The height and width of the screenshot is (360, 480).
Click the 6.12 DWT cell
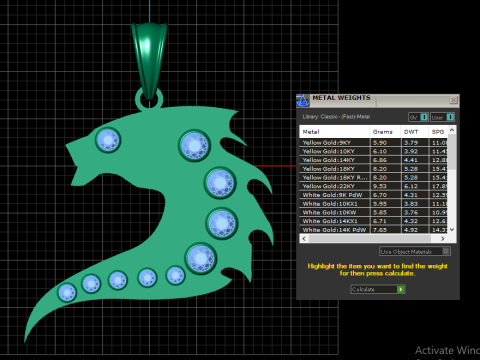(x=414, y=186)
